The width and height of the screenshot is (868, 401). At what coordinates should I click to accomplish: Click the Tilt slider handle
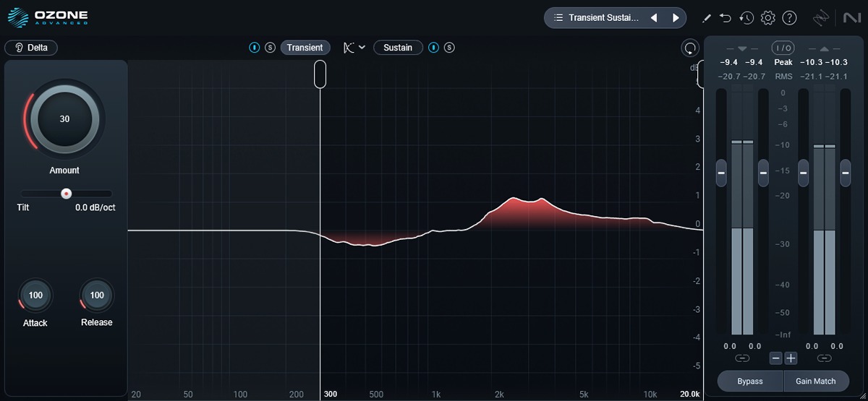(x=66, y=194)
